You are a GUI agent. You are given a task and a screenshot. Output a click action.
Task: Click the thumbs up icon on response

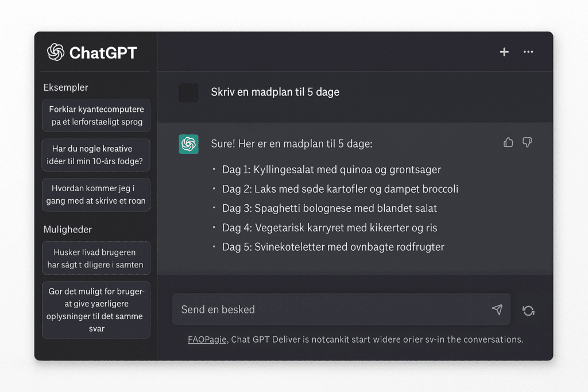tap(508, 142)
